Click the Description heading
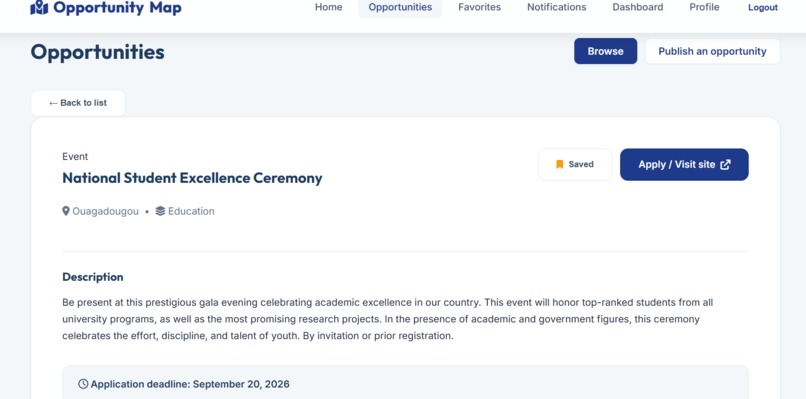Screen dimensions: 806x399 [93, 277]
